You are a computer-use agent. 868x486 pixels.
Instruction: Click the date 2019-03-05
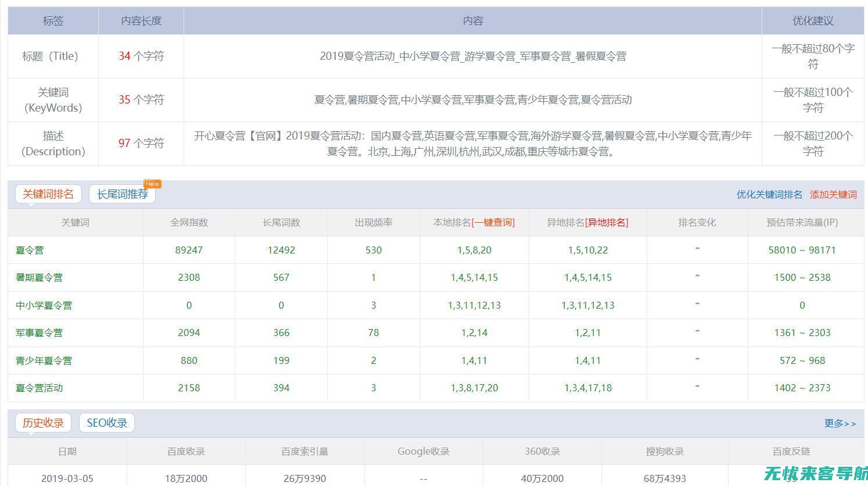pos(67,479)
